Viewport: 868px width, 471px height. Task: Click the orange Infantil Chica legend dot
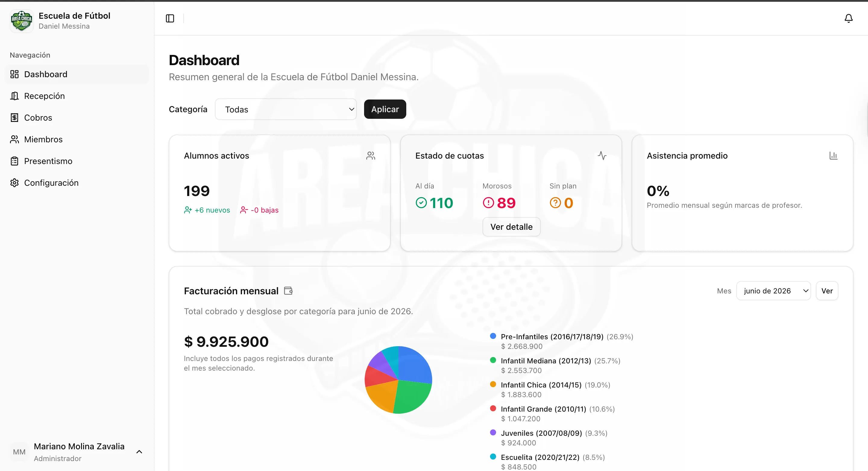pos(493,384)
